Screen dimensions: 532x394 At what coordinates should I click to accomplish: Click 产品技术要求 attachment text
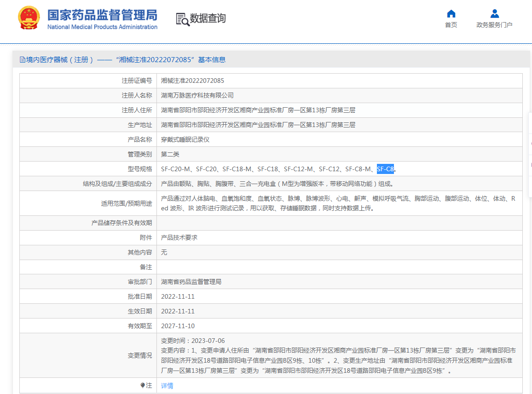(x=179, y=238)
